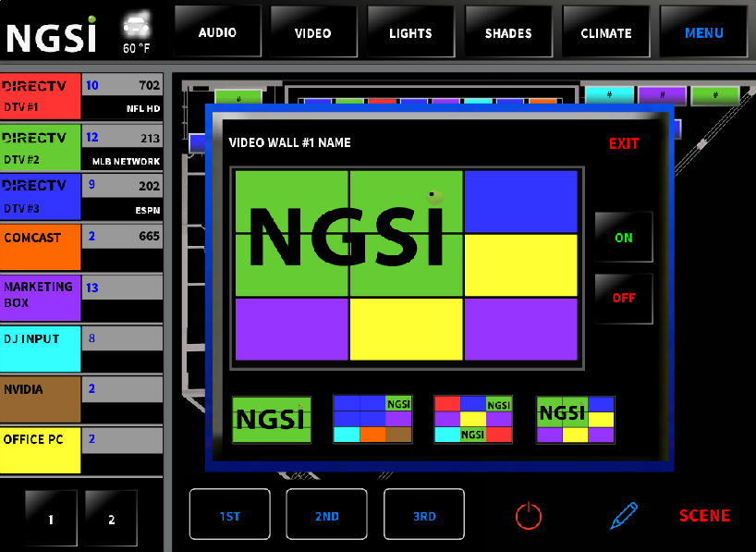Click the ESPN channel label

tap(148, 211)
